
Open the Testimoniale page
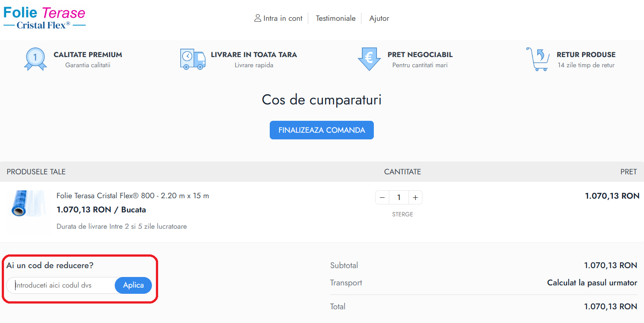coord(335,19)
